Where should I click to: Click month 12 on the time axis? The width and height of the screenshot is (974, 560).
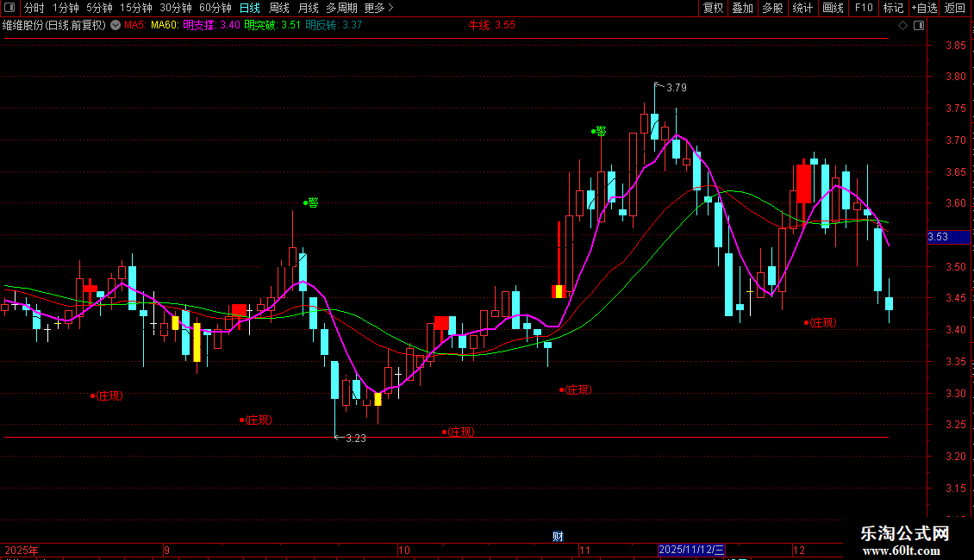click(x=799, y=550)
